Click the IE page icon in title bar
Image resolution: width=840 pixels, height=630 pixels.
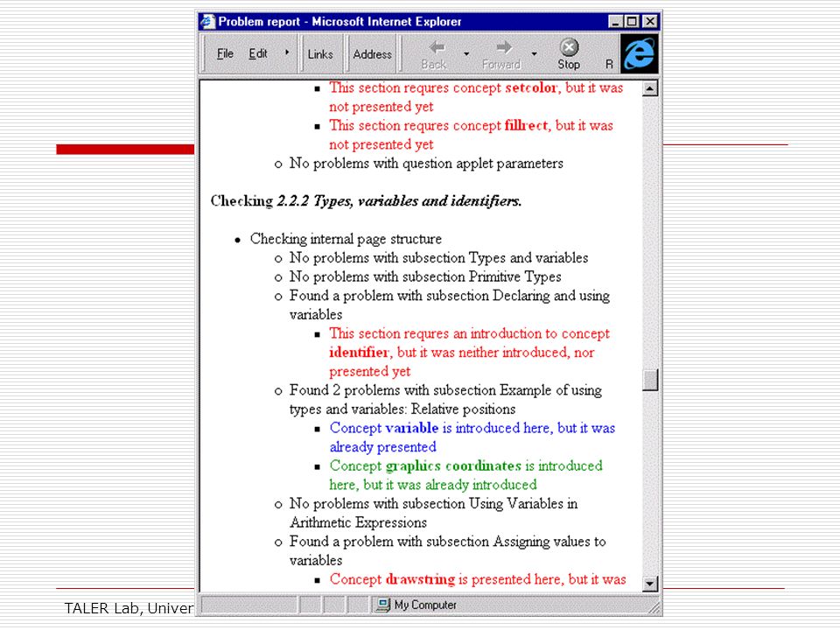point(207,21)
